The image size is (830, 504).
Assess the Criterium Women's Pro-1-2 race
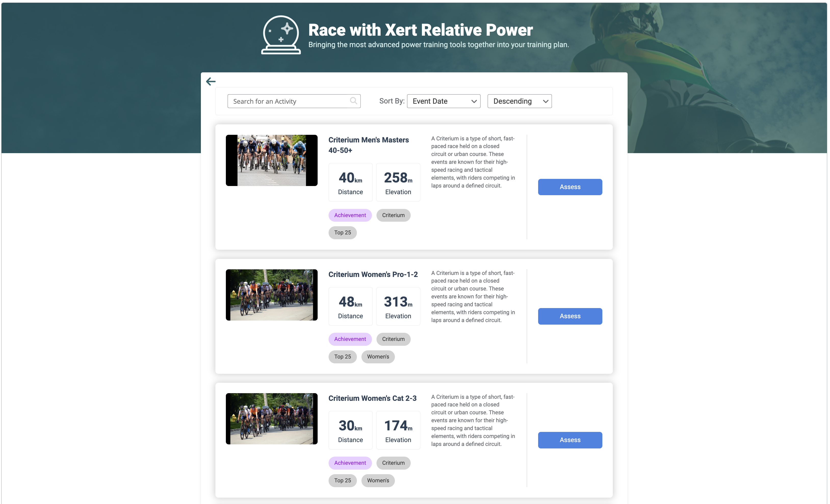click(570, 316)
